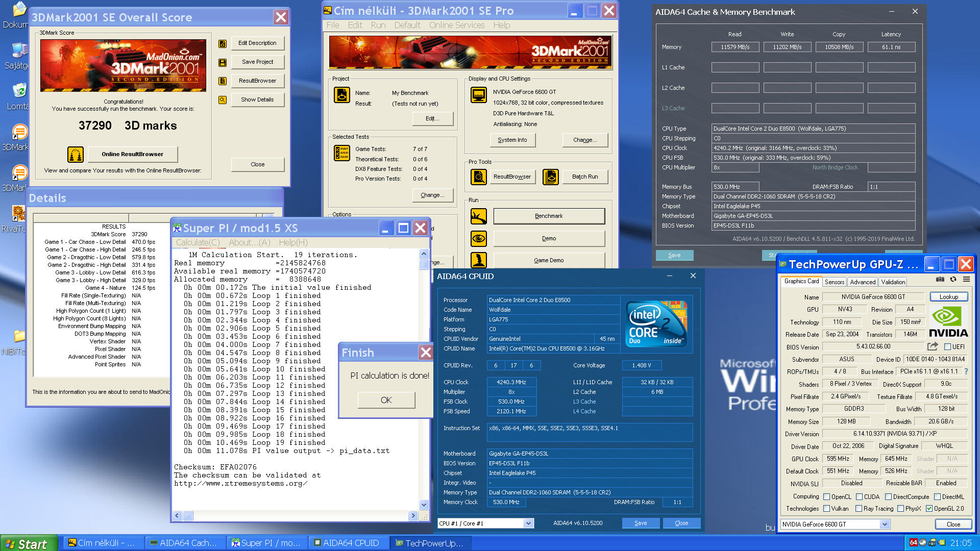The height and width of the screenshot is (551, 980).
Task: Click Lomtár recycle bin desktop icon
Action: 19,90
